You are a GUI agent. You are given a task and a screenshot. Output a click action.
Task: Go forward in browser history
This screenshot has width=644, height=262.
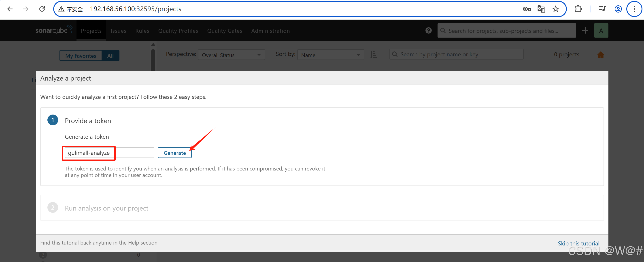tap(26, 9)
